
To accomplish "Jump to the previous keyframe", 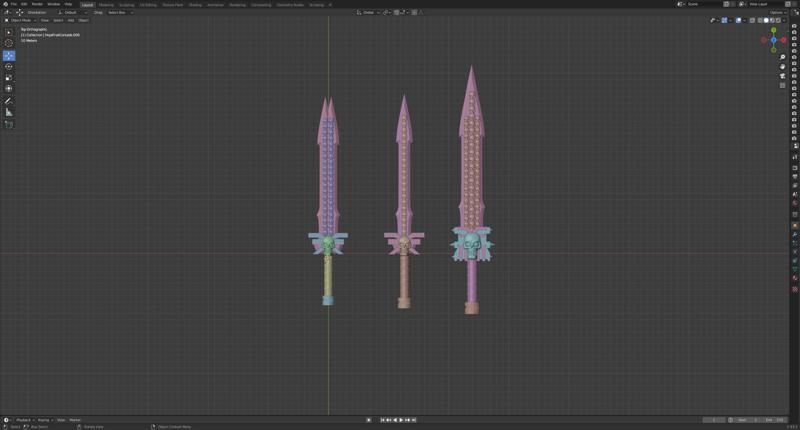I will [389, 420].
